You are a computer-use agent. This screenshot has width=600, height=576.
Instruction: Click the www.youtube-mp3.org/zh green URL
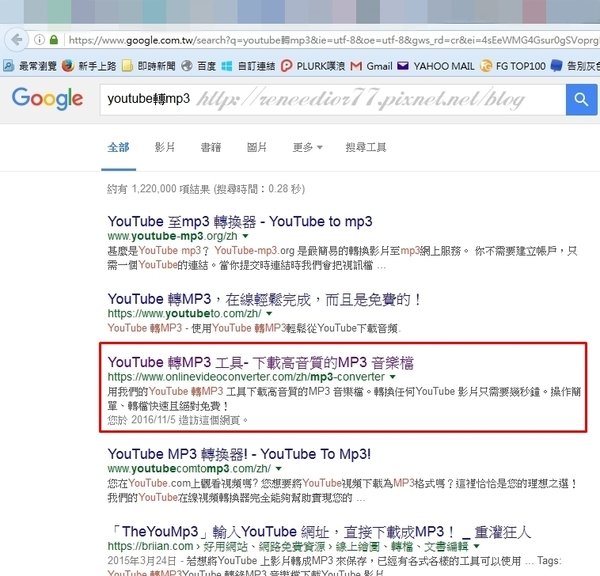tap(172, 236)
